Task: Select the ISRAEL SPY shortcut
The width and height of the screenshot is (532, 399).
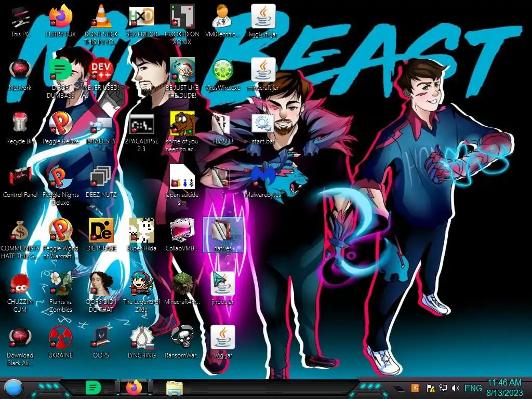Action: [x=101, y=129]
